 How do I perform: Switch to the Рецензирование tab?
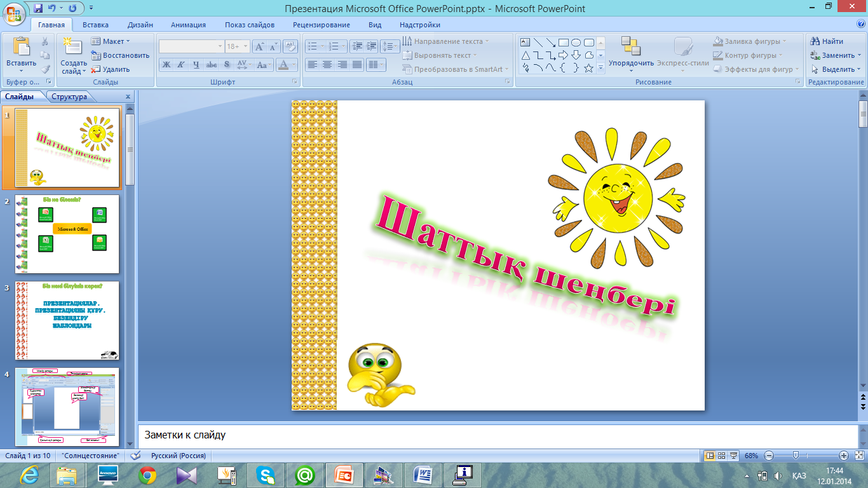tap(322, 25)
